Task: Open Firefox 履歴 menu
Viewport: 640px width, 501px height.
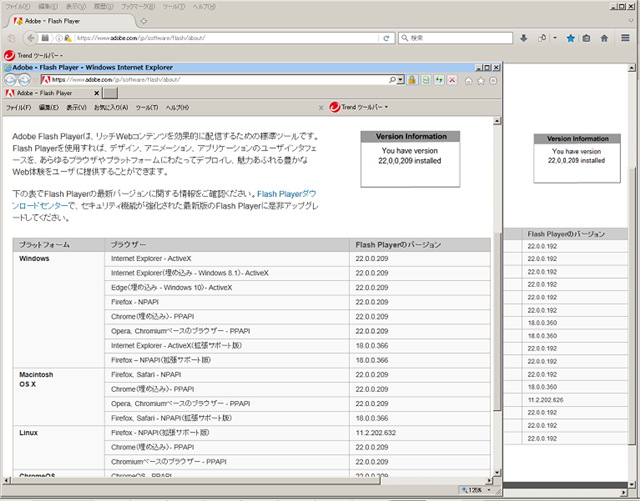Action: (x=104, y=7)
